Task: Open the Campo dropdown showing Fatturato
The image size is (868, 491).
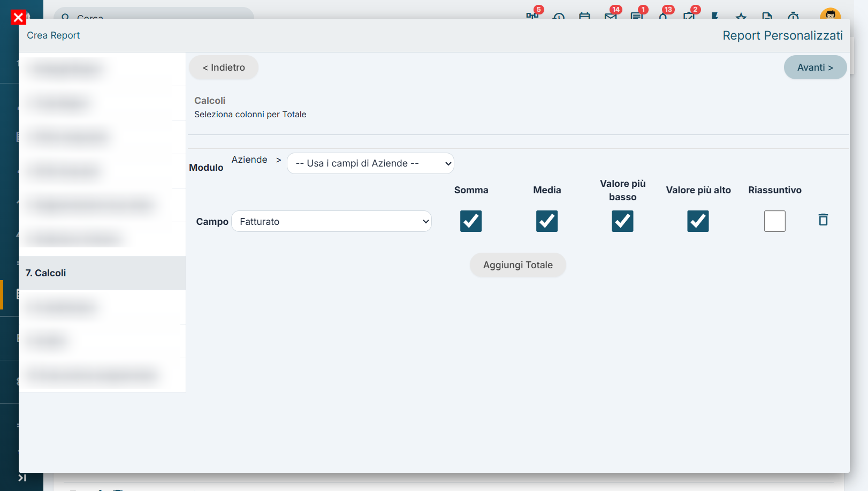Action: pos(331,221)
